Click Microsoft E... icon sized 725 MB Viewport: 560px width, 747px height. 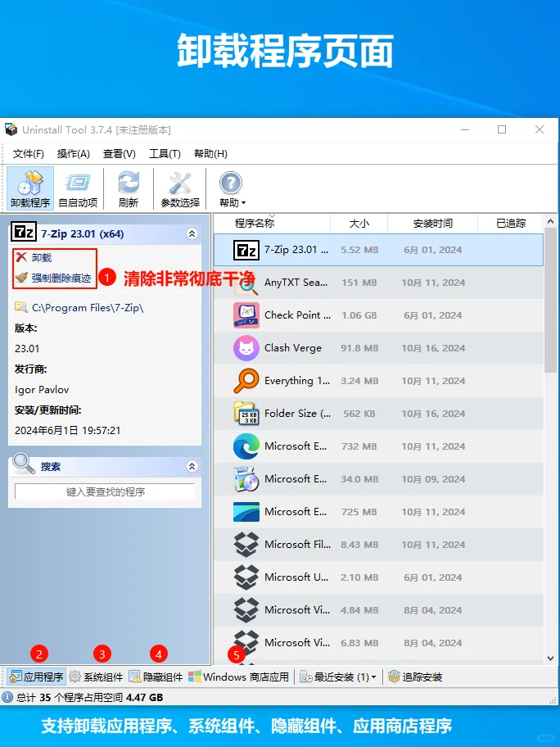click(x=246, y=512)
